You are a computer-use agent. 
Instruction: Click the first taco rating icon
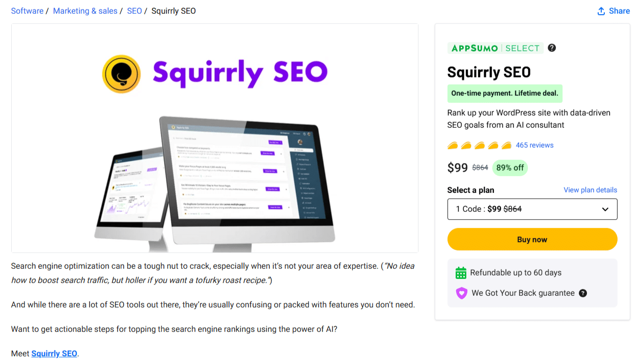[453, 145]
